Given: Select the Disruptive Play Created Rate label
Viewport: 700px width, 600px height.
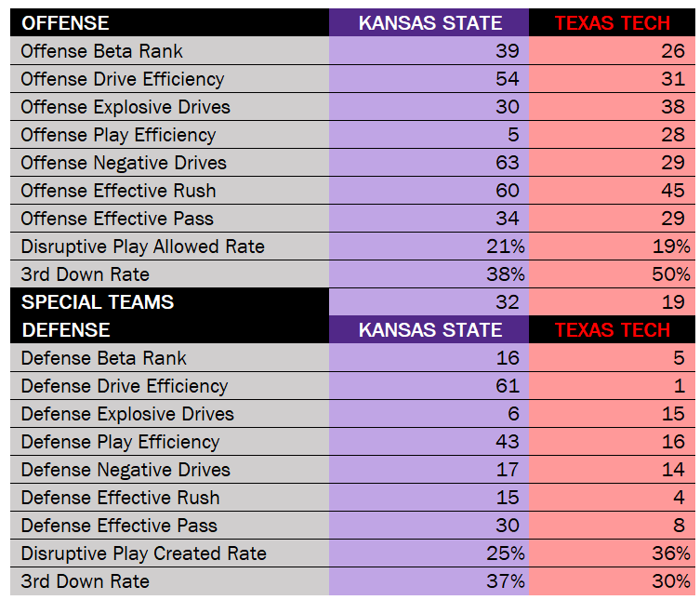Looking at the screenshot, I should 143,553.
